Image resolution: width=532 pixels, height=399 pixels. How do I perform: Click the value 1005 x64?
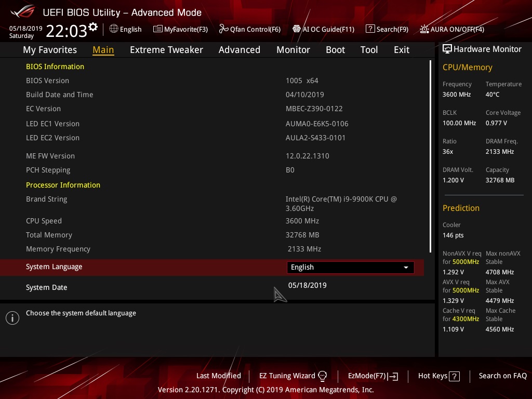click(x=302, y=81)
